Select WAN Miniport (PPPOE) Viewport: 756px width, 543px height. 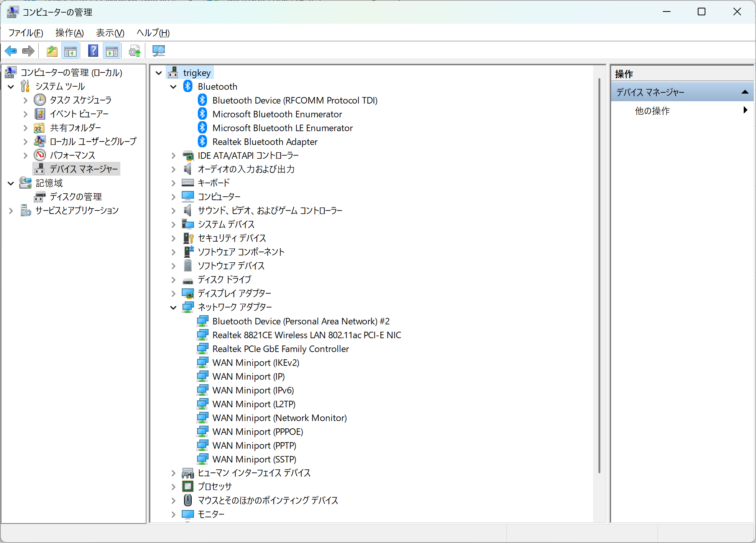click(x=258, y=432)
